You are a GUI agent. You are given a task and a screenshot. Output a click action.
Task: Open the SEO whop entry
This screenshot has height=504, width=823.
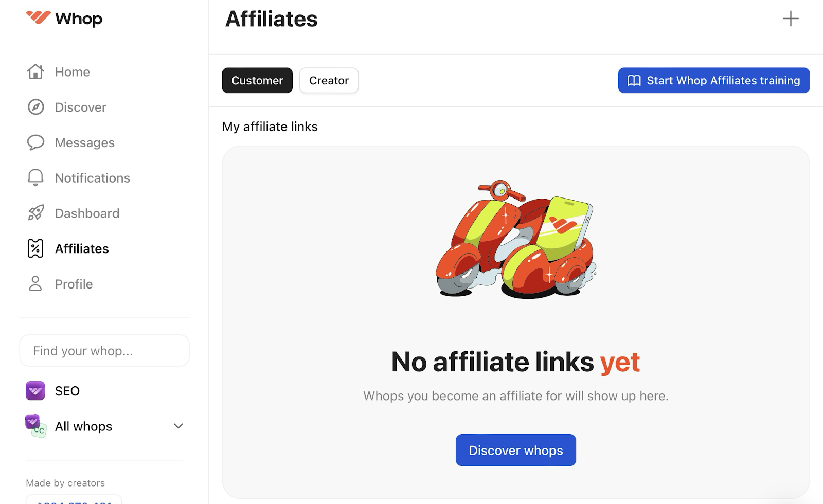[67, 391]
